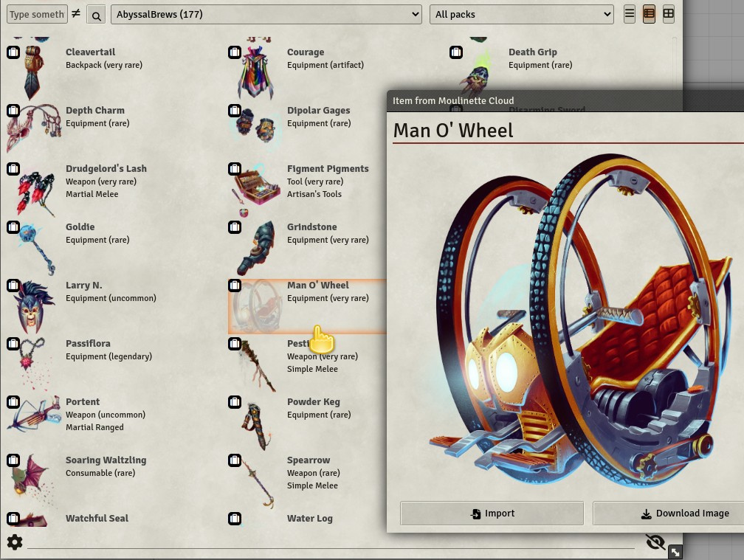Click the backpack icon beside Man O' Wheel
The width and height of the screenshot is (744, 560).
(235, 286)
